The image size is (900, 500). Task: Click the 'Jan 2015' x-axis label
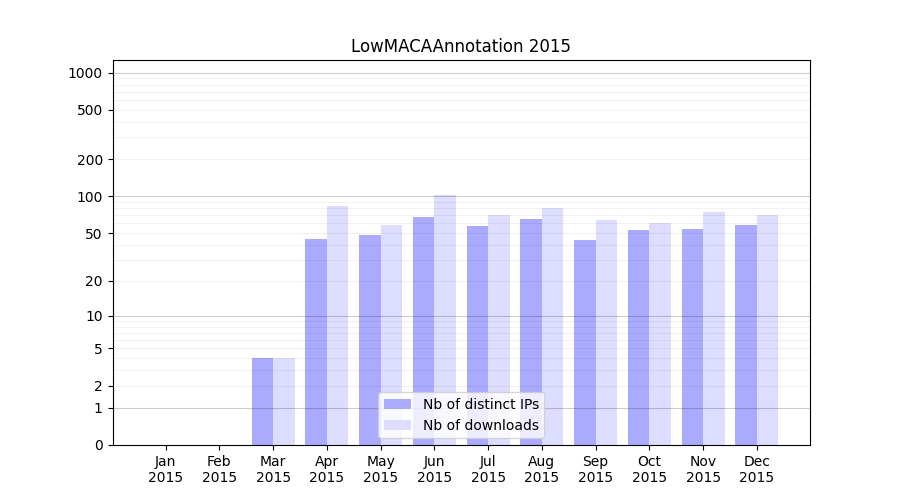coord(166,469)
